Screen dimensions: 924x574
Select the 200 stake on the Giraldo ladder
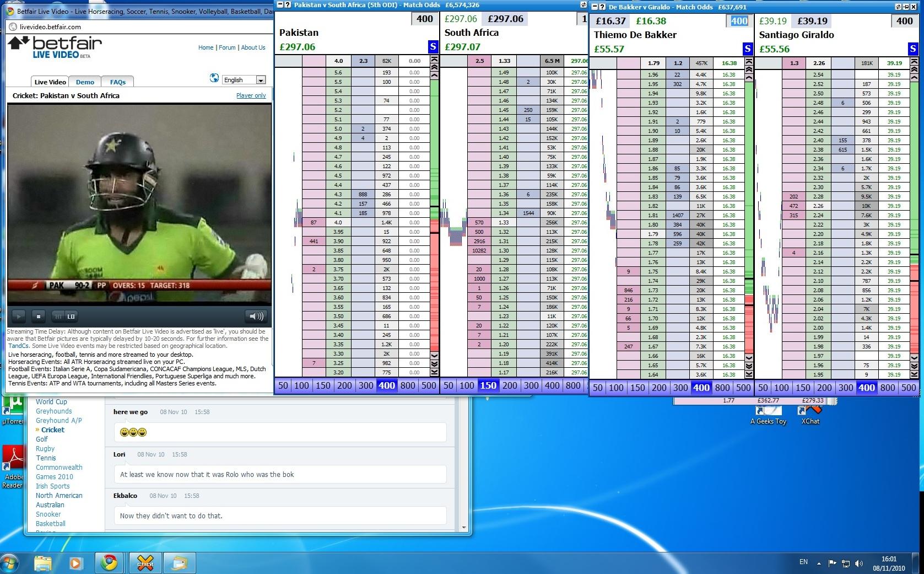pyautogui.click(x=824, y=388)
